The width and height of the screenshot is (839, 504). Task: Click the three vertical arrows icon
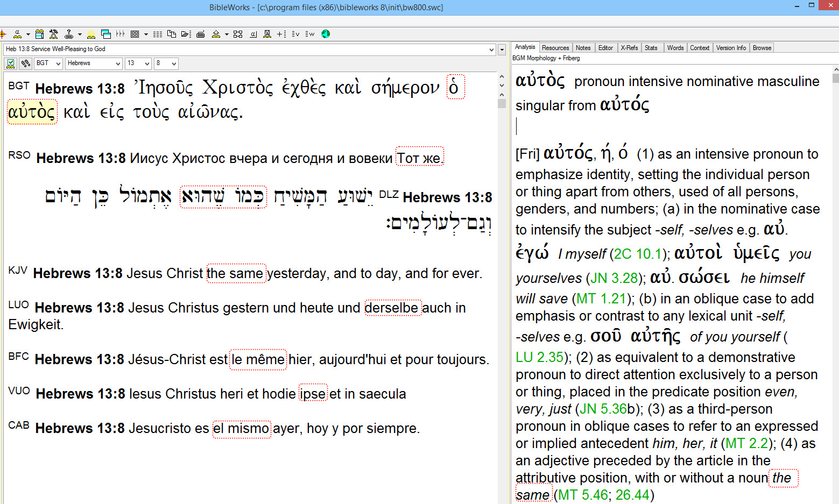(x=120, y=34)
